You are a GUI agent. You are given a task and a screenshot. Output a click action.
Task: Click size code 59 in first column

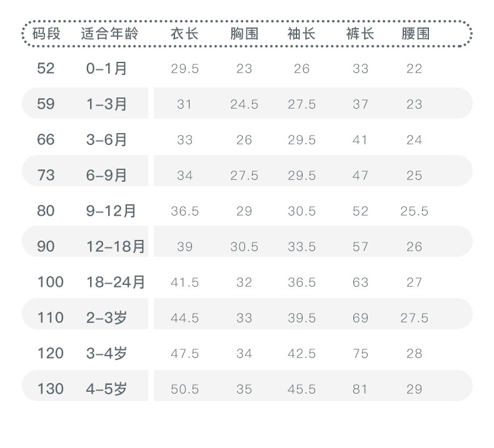tap(46, 104)
